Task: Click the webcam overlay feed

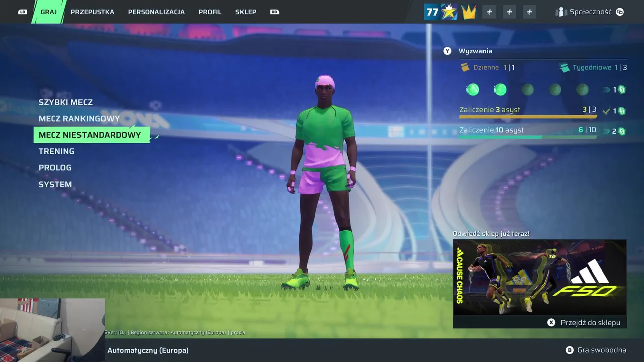Action: [x=52, y=330]
